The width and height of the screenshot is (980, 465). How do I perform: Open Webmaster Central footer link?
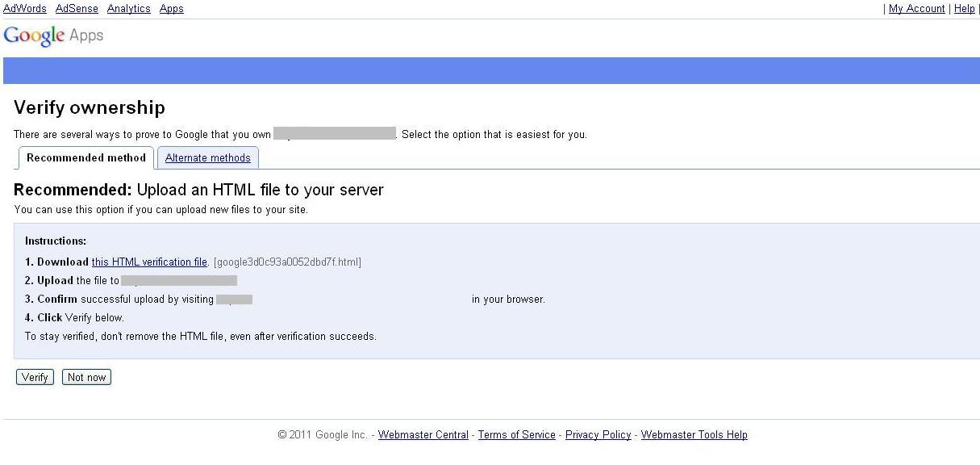pos(423,435)
